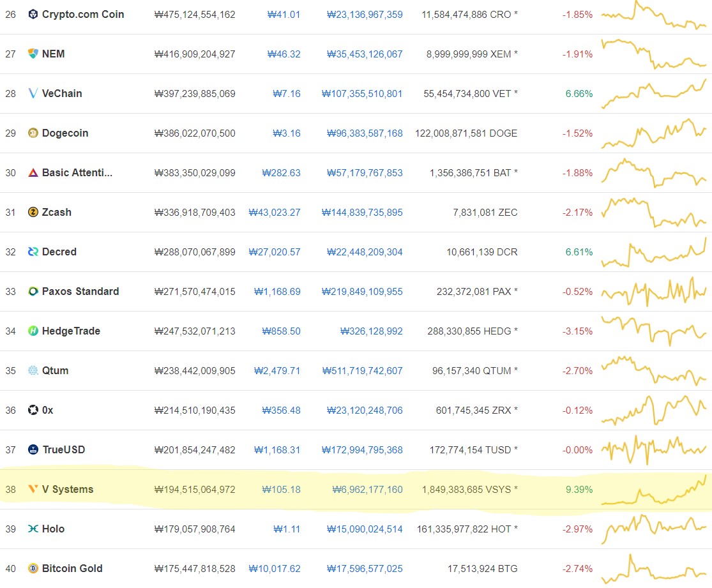Screen dimensions: 712x588
Task: Open the Zcash coin page
Action: point(57,212)
